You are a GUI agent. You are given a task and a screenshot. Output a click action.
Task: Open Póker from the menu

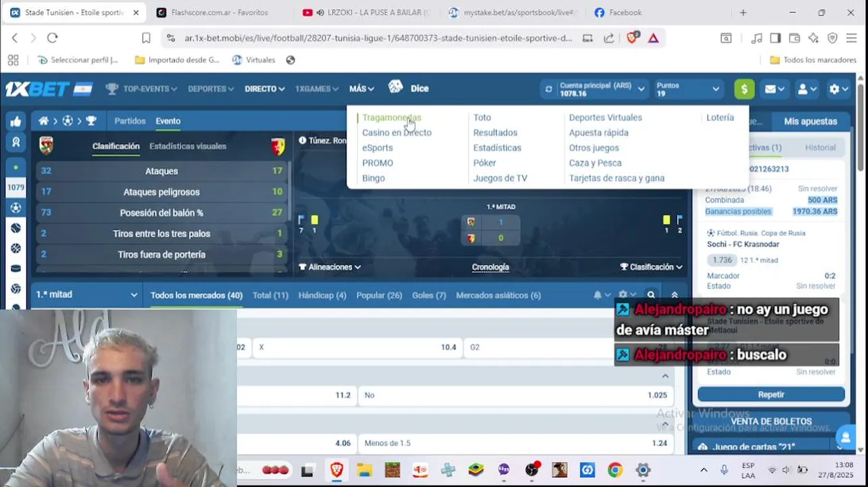(485, 163)
